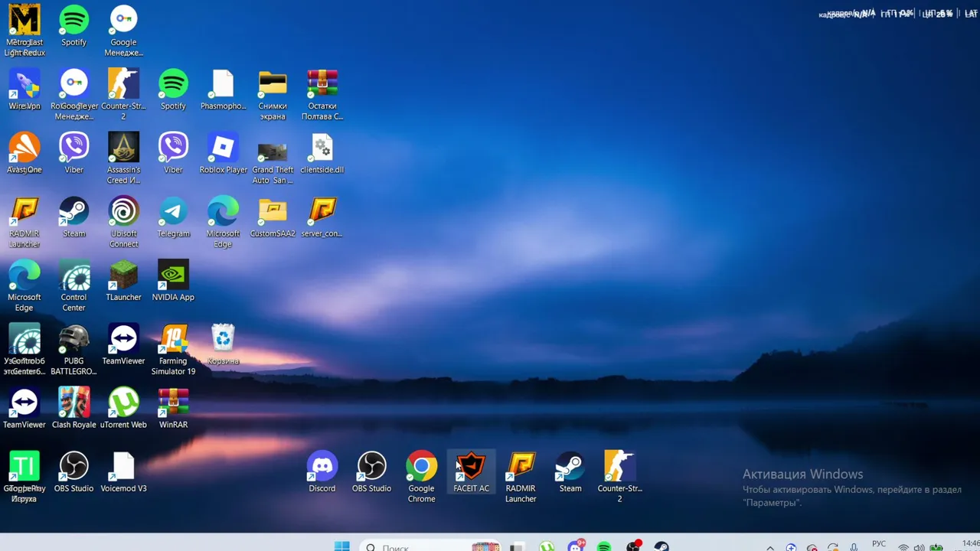Select the Phasmopho... file icon
980x551 pixels.
[x=223, y=90]
